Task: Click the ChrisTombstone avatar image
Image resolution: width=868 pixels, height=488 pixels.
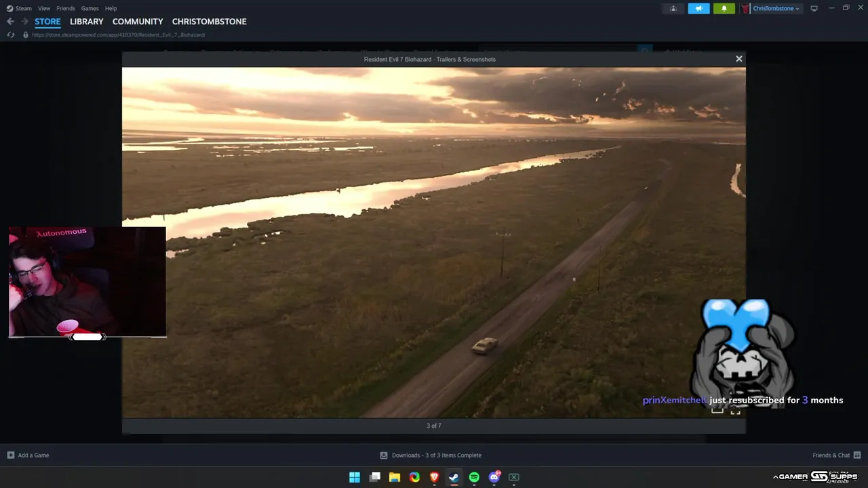Action: pyautogui.click(x=745, y=8)
